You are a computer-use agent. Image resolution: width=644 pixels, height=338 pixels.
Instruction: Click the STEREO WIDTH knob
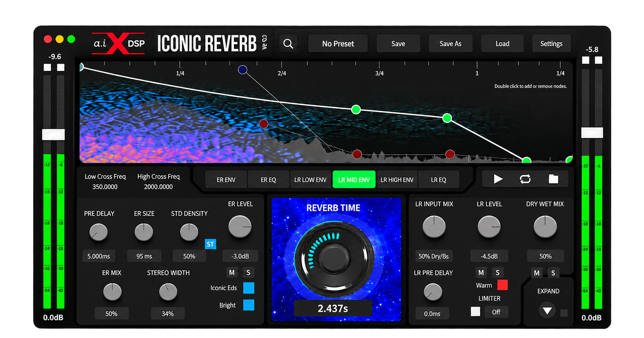tap(168, 292)
